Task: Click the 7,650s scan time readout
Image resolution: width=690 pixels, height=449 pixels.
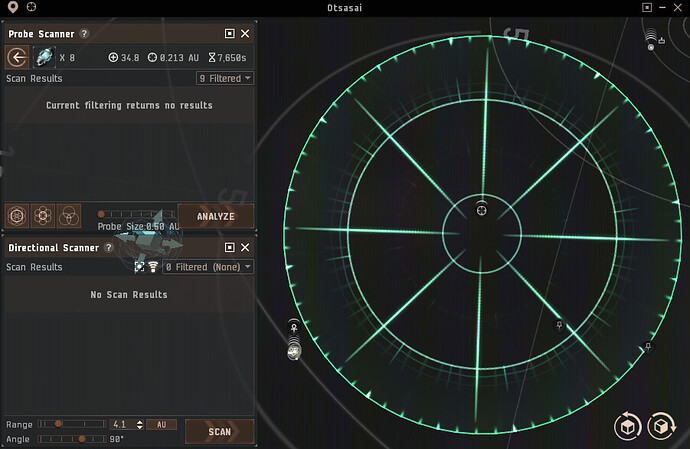Action: 228,58
